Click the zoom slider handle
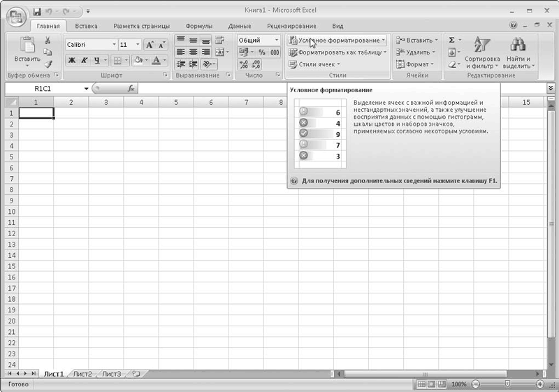This screenshot has height=392, width=559. (x=507, y=384)
